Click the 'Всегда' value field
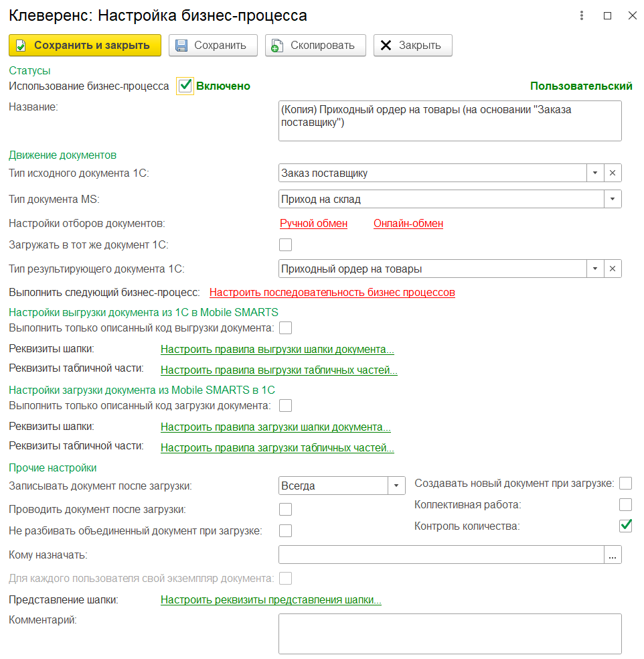The width and height of the screenshot is (644, 659). 333,486
